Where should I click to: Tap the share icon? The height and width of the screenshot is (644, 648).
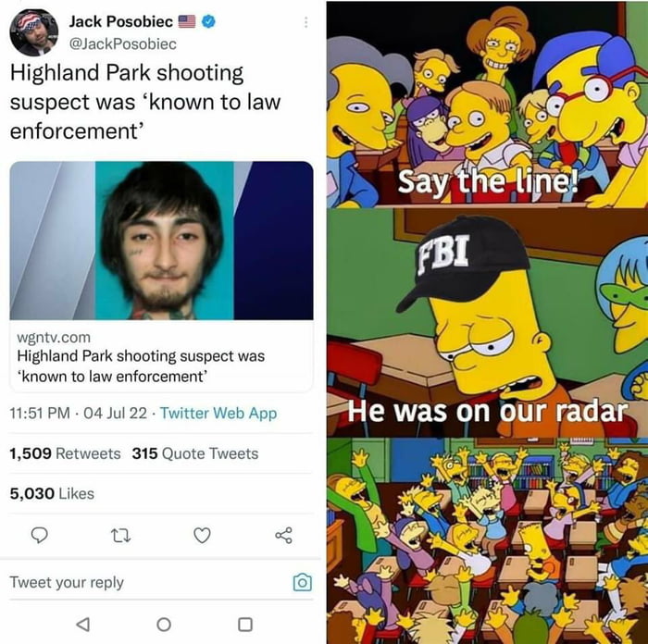click(x=284, y=536)
